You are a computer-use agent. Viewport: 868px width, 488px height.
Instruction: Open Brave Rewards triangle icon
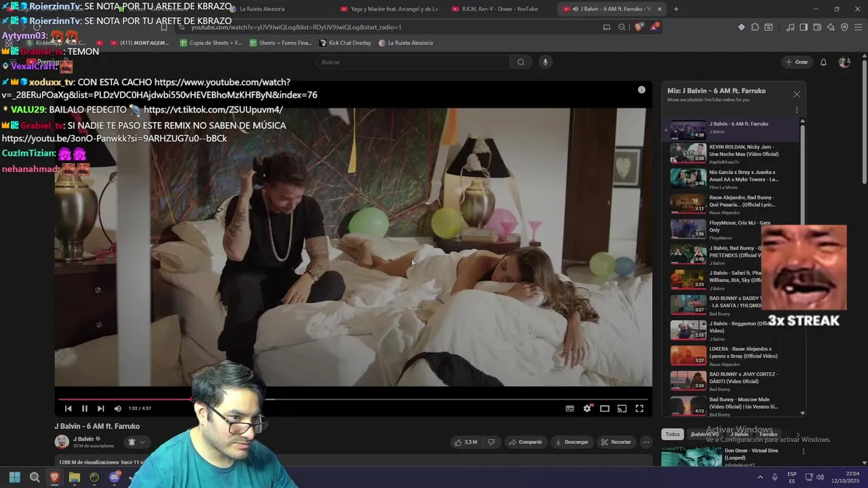(x=654, y=27)
